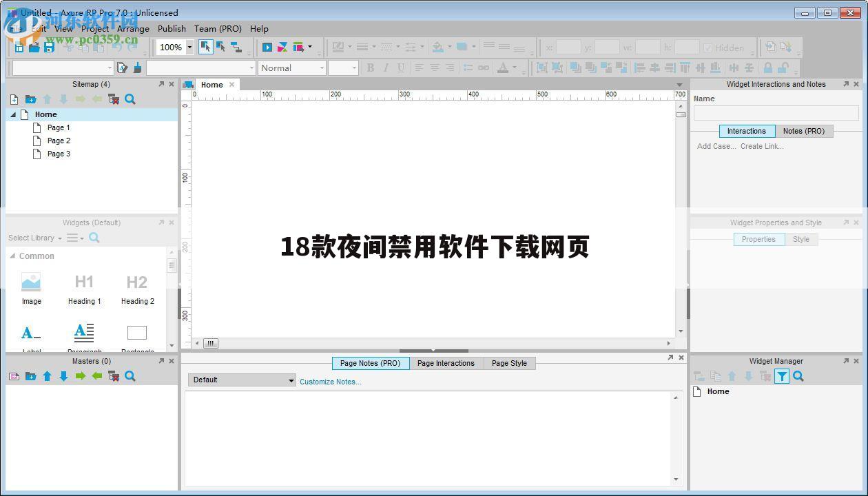
Task: Click the Create Link option
Action: point(762,146)
